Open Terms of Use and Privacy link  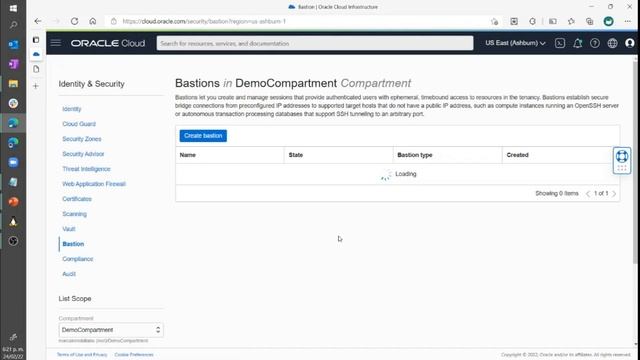[82, 355]
